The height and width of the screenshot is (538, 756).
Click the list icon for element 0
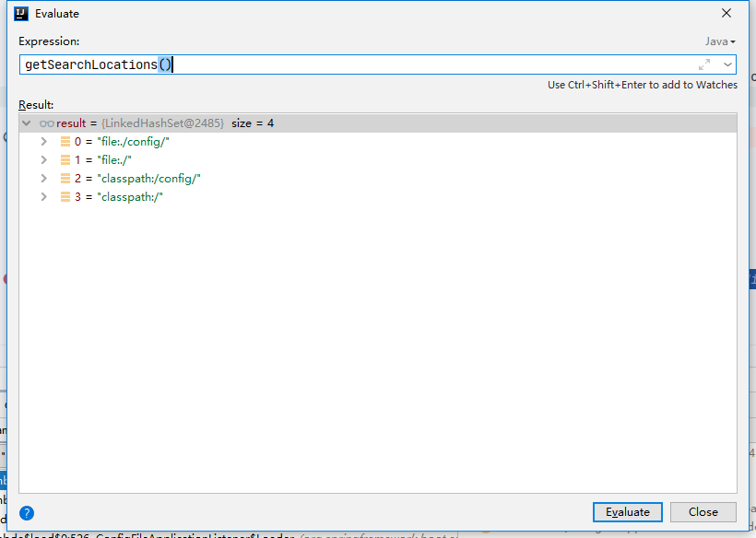(65, 142)
